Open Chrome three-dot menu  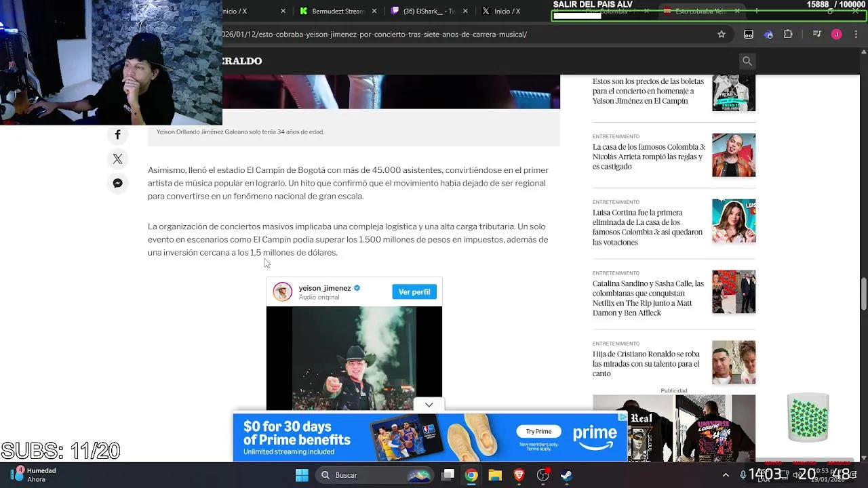tap(856, 34)
